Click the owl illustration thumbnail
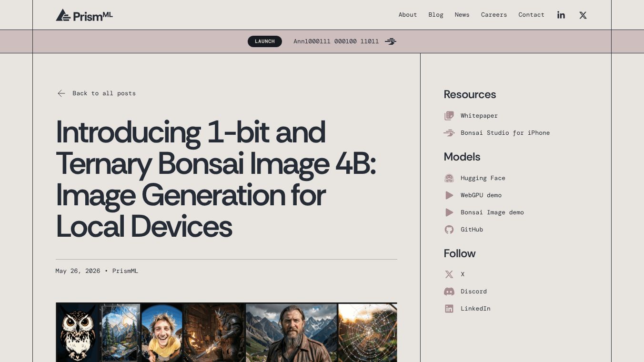 pyautogui.click(x=78, y=332)
